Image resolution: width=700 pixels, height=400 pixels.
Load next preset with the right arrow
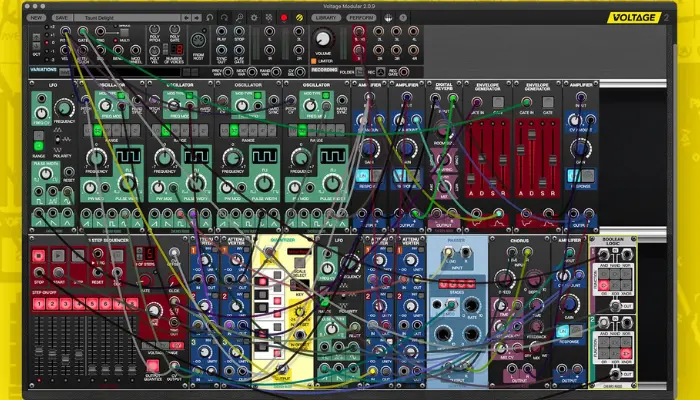tap(196, 18)
